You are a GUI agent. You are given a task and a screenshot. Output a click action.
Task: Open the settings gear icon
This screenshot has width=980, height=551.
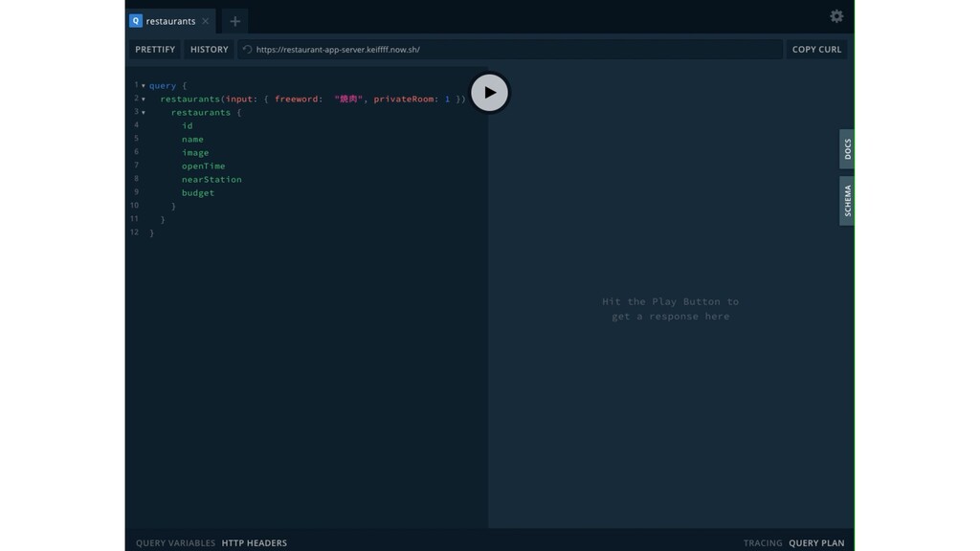tap(836, 16)
